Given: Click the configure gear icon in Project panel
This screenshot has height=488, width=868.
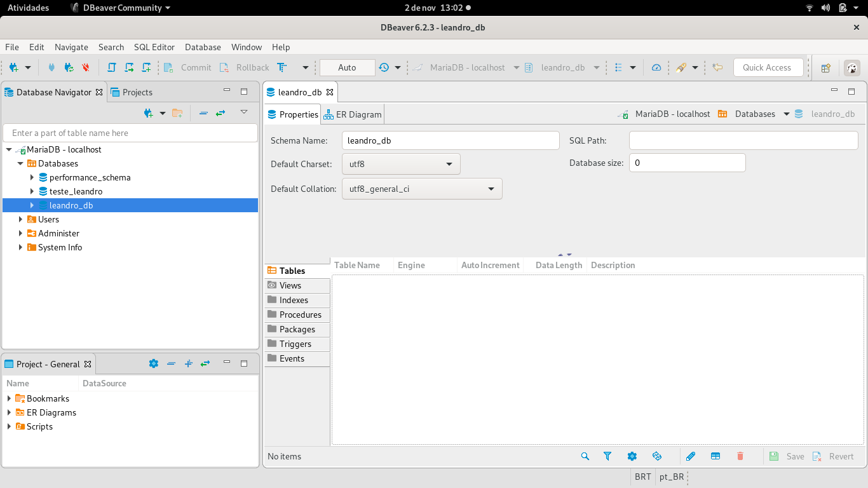Looking at the screenshot, I should [x=153, y=363].
